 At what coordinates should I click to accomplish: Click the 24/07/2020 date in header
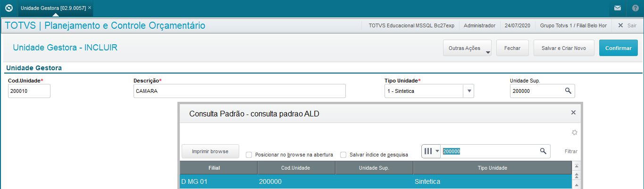(518, 25)
